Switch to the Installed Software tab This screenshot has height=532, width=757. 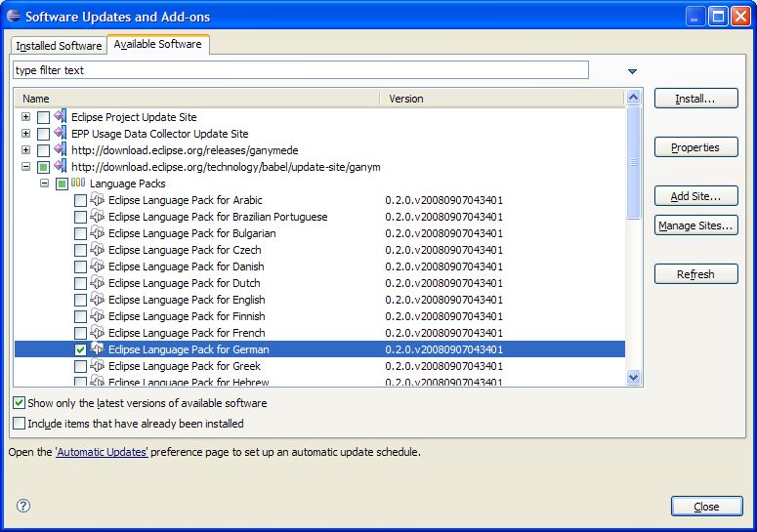click(x=59, y=45)
